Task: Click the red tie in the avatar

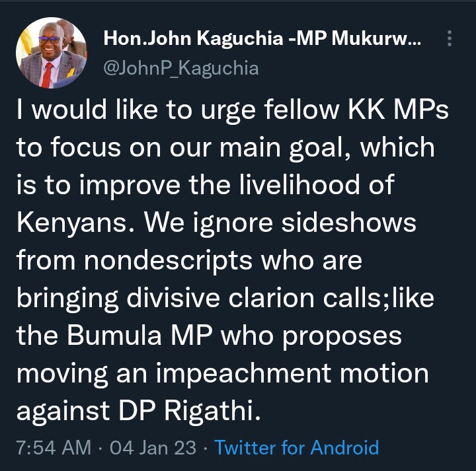Action: 47,75
